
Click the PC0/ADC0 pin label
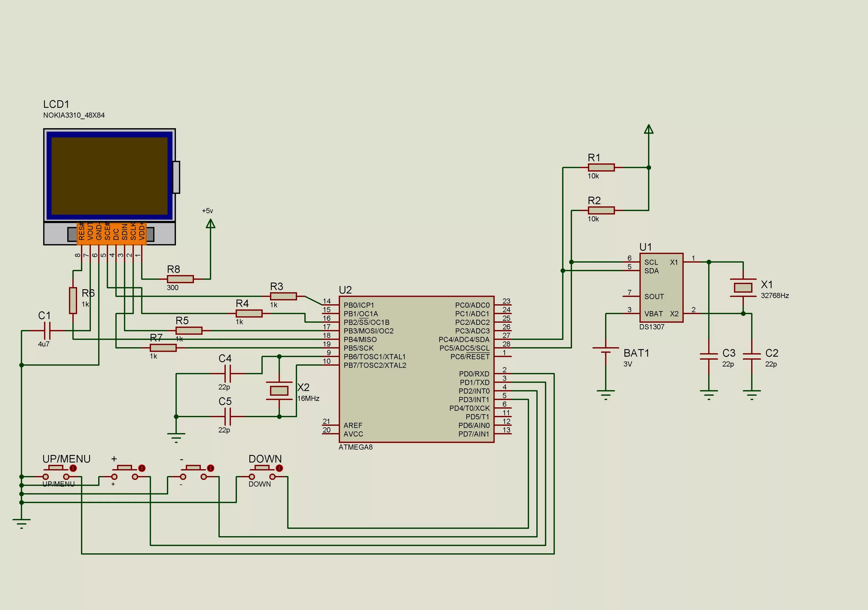click(472, 305)
